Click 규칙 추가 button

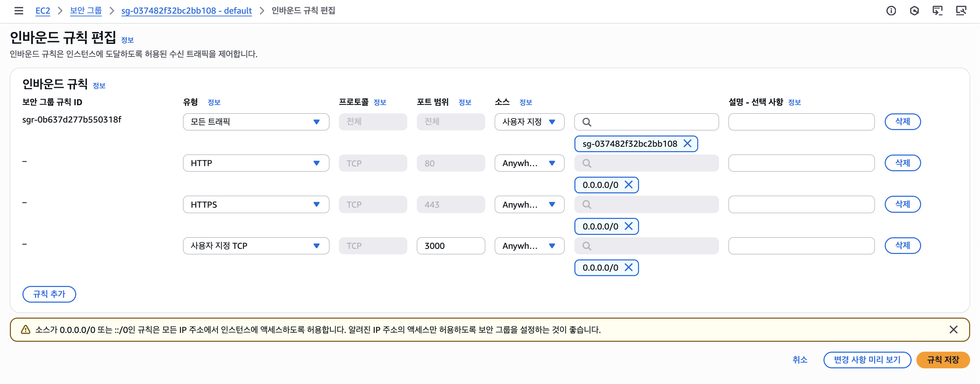click(x=49, y=294)
